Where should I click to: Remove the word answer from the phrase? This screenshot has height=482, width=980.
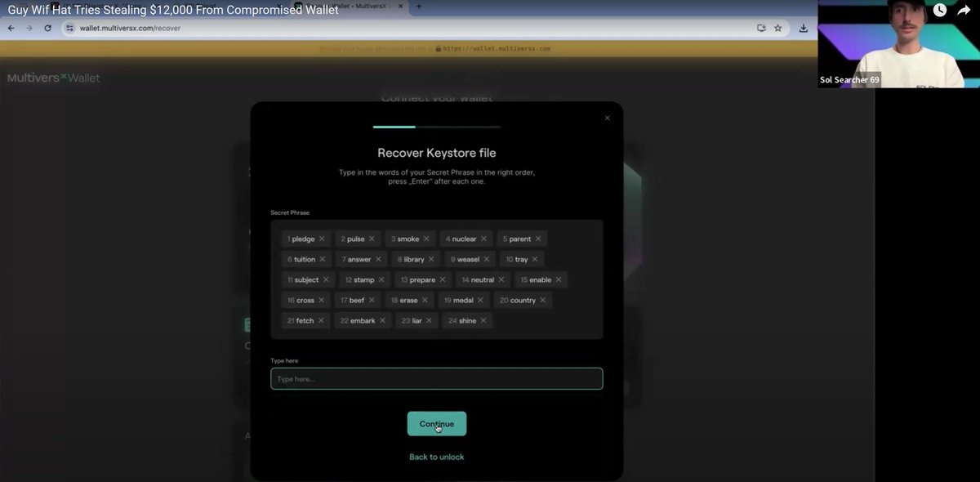[378, 259]
